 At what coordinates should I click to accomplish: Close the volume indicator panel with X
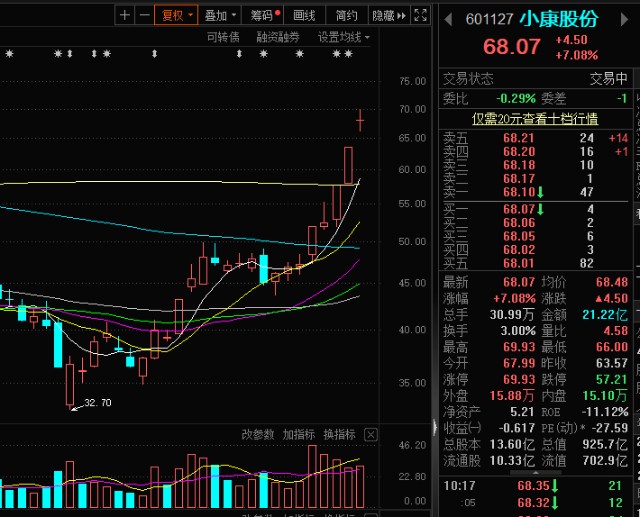[371, 434]
